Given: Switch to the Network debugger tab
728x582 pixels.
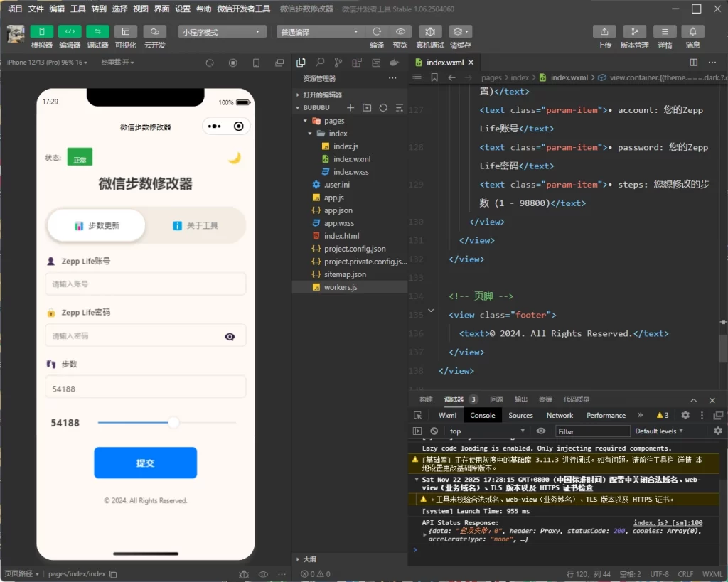Looking at the screenshot, I should point(559,415).
